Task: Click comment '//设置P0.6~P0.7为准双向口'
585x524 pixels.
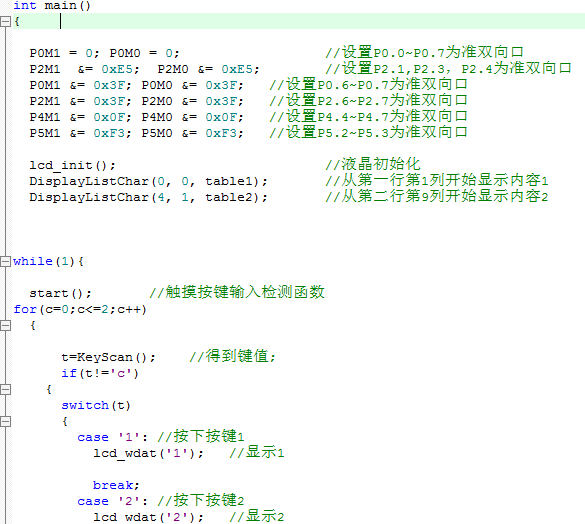Action: tap(369, 85)
